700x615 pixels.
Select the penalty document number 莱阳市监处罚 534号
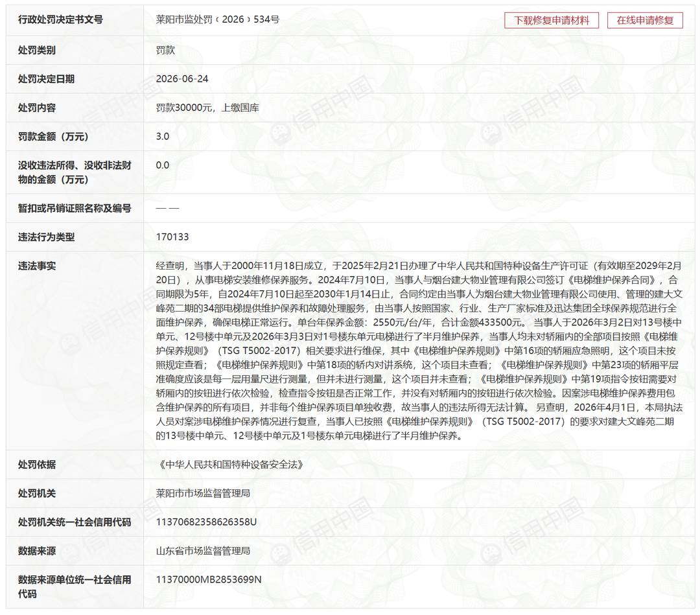(x=217, y=19)
